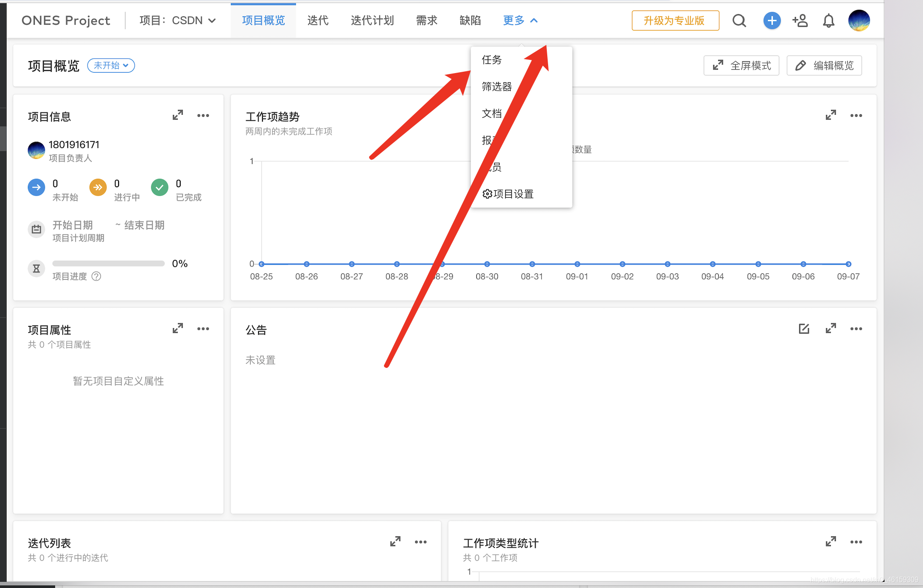Image resolution: width=923 pixels, height=588 pixels.
Task: Switch to the 需求 tab
Action: [427, 21]
